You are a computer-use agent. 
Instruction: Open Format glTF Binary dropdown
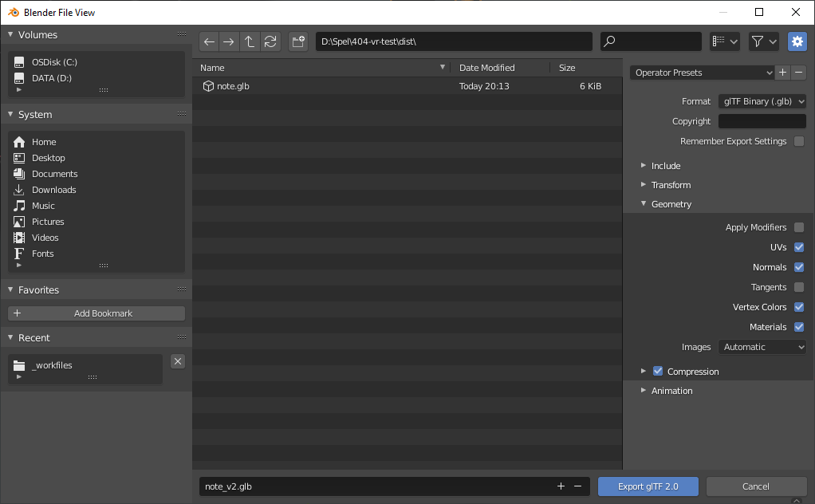pos(762,101)
